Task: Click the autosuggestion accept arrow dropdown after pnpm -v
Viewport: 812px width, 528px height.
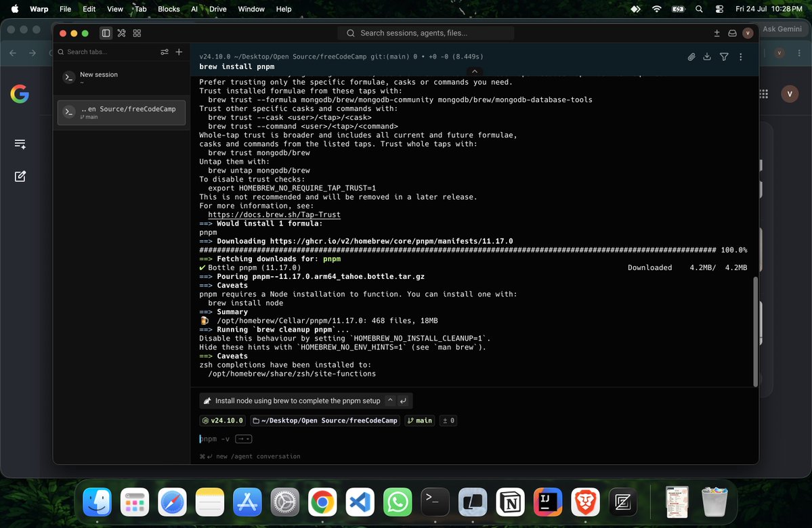Action: [x=243, y=439]
